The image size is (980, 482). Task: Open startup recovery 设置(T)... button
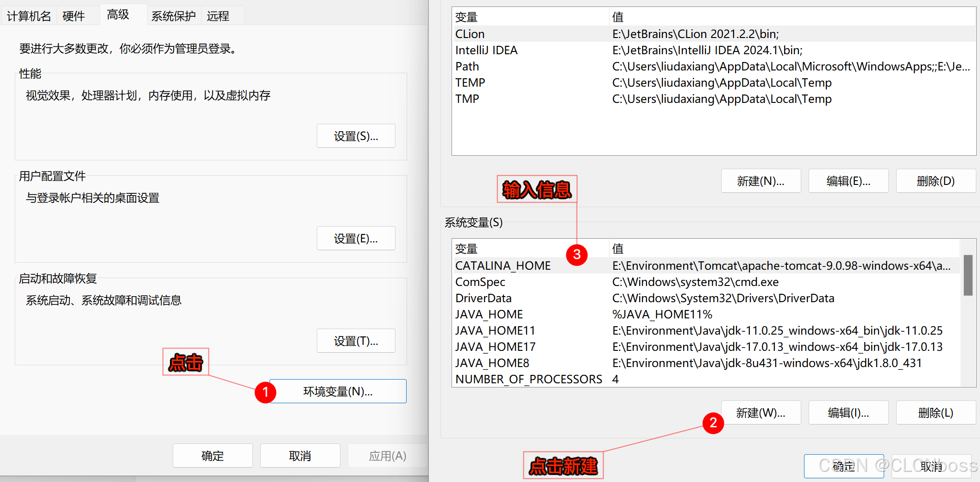click(x=356, y=341)
